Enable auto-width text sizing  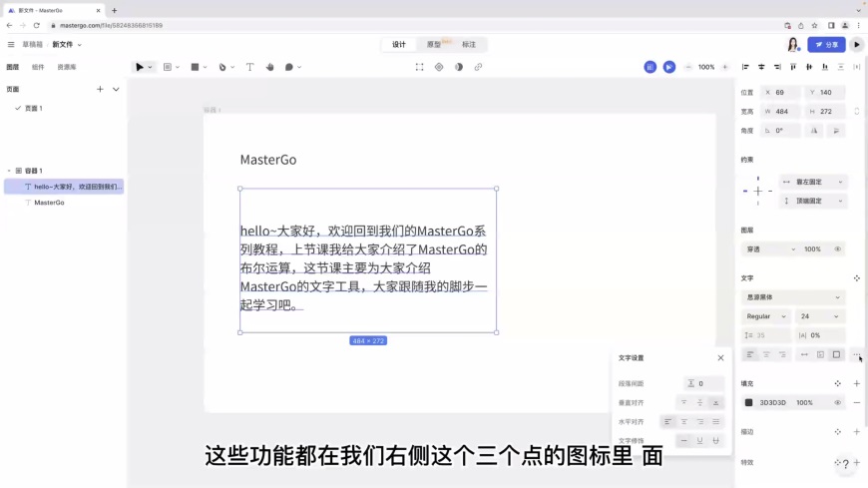pos(804,354)
